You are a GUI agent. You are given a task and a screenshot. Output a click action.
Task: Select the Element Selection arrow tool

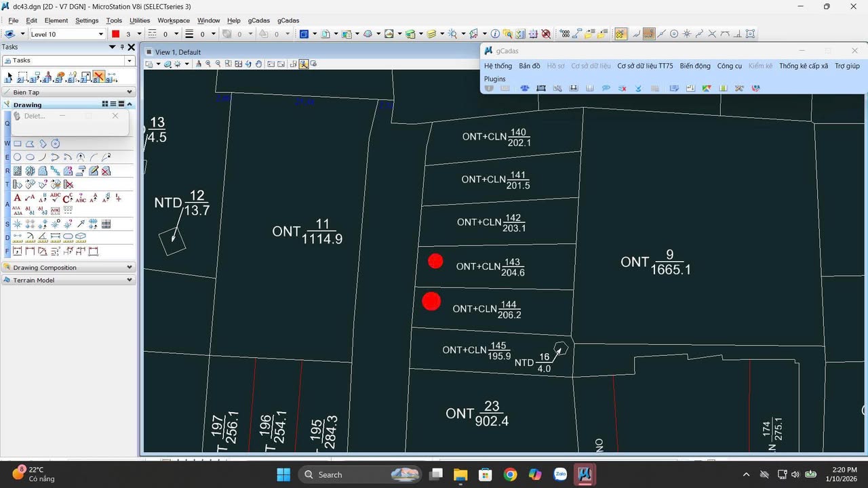(9, 77)
